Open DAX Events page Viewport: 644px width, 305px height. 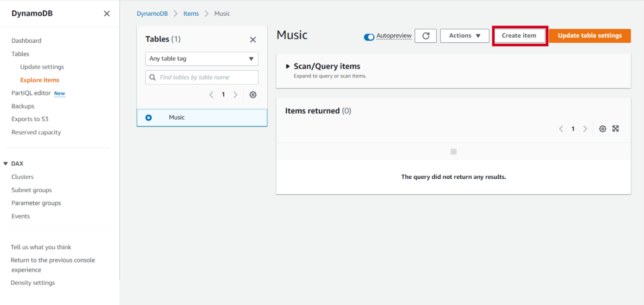coord(21,216)
